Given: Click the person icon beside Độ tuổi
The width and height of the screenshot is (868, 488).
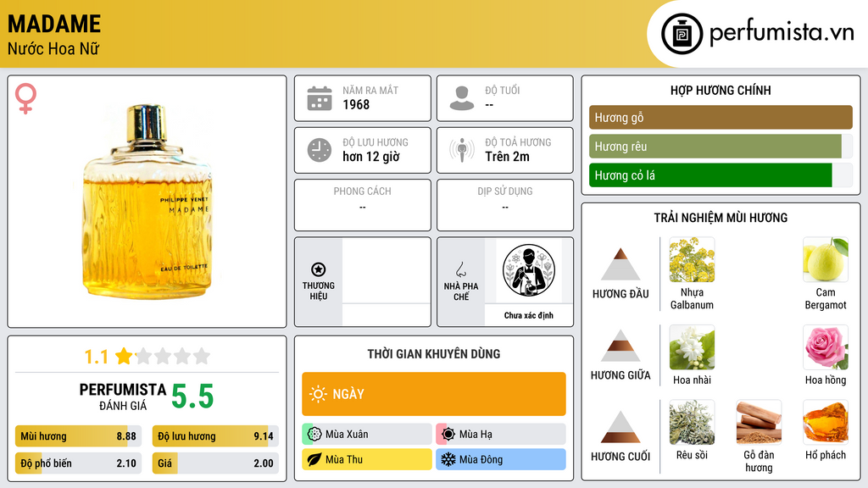Looking at the screenshot, I should 462,98.
